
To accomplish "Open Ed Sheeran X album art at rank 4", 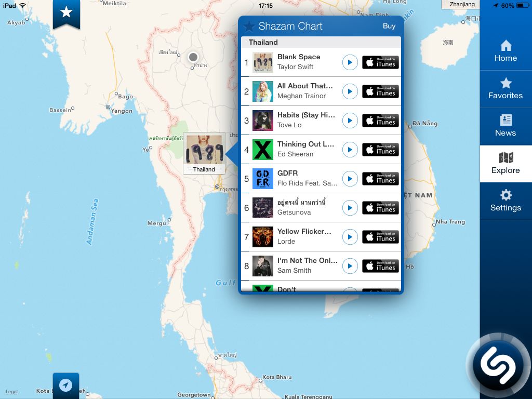I will pos(263,150).
